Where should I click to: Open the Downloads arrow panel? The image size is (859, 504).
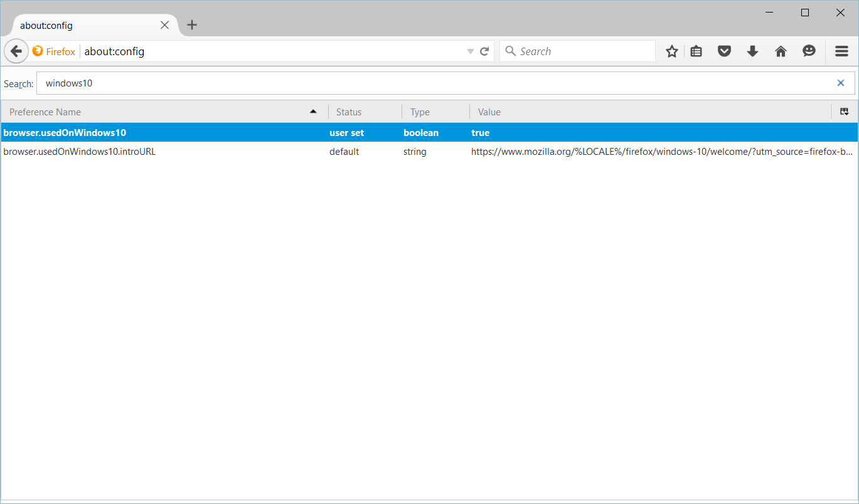pyautogui.click(x=753, y=51)
